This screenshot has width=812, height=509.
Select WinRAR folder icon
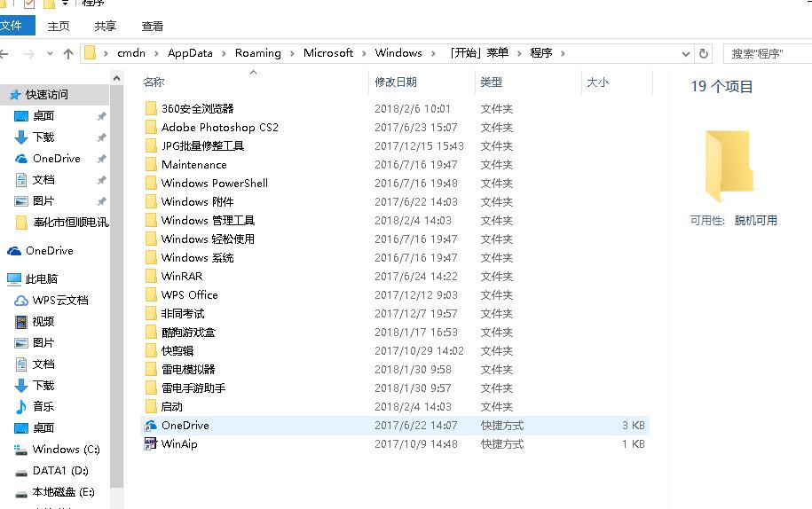point(151,276)
